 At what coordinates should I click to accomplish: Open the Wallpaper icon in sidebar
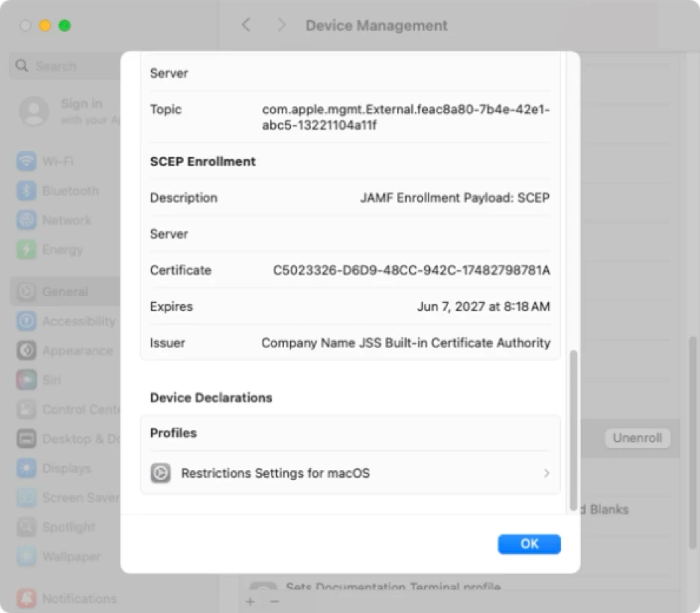(26, 556)
